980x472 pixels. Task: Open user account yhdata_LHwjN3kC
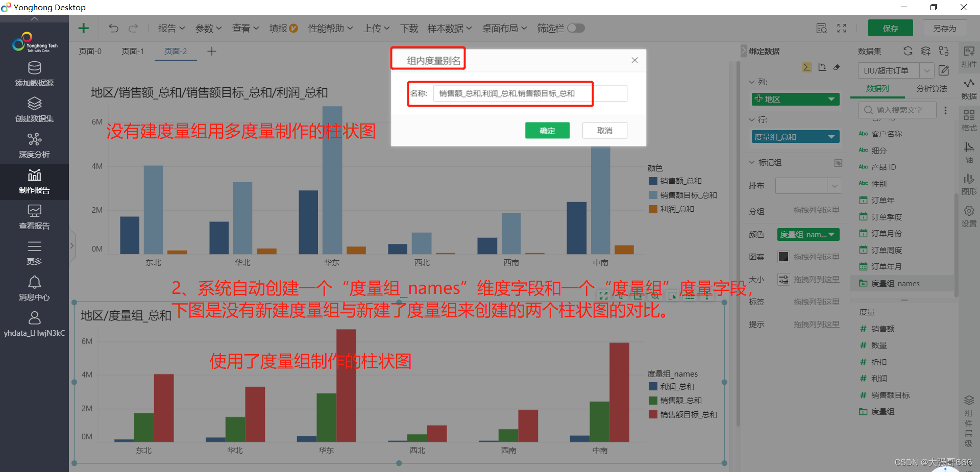point(34,325)
